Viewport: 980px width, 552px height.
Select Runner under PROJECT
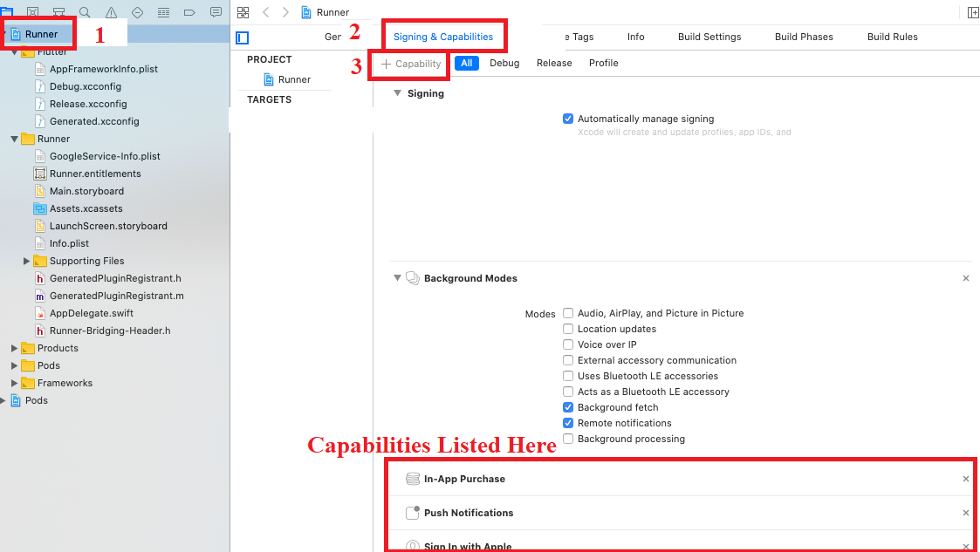[287, 79]
